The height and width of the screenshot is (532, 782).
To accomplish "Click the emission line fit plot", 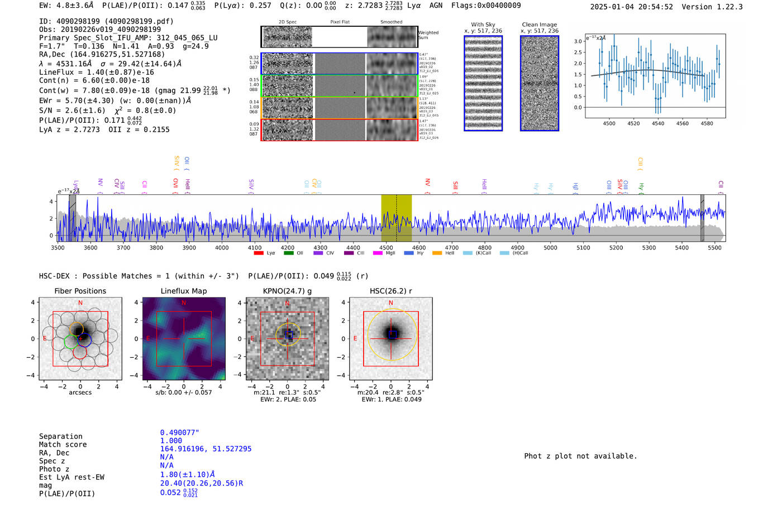I will [x=655, y=76].
